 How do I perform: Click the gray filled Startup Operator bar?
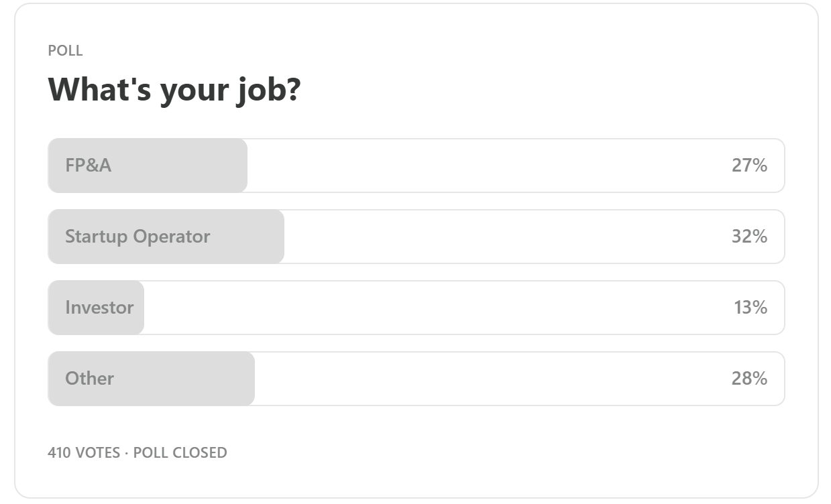[x=166, y=237]
